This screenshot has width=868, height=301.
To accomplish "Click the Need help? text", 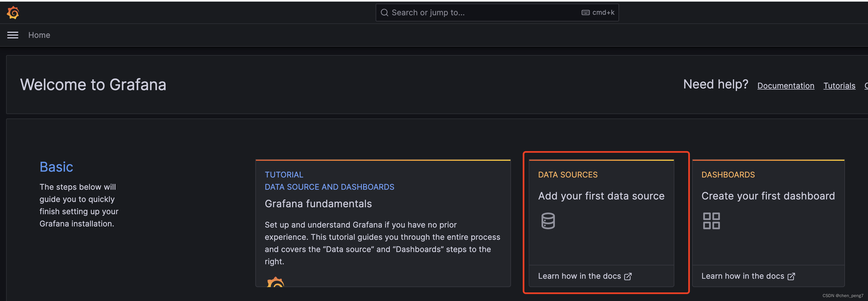I will tap(716, 84).
